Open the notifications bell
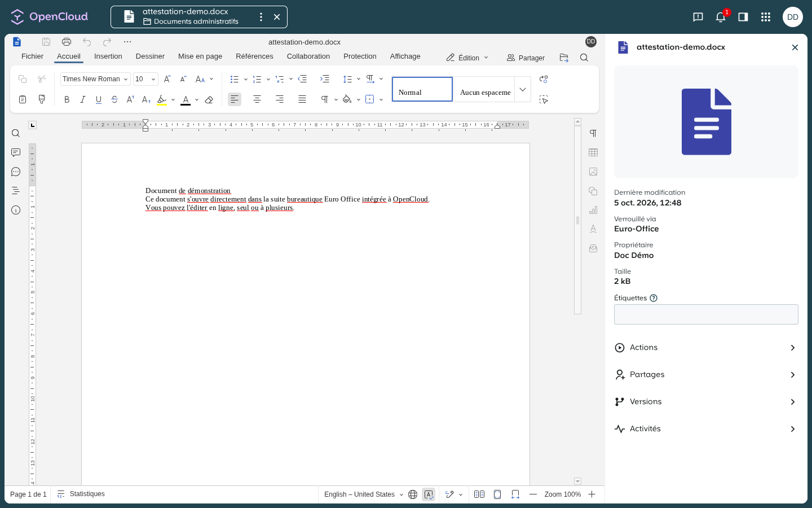 click(721, 17)
